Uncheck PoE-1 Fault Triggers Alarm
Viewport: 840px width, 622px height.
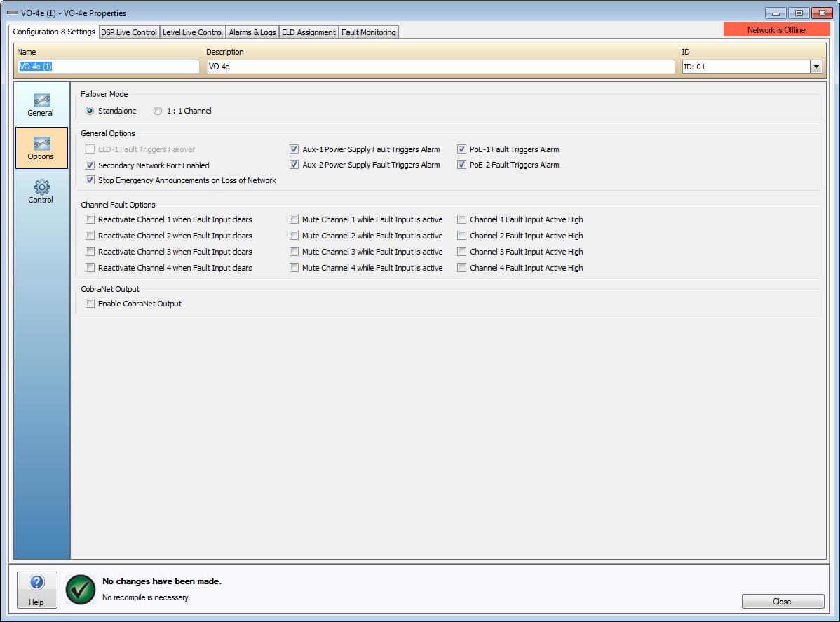point(462,149)
